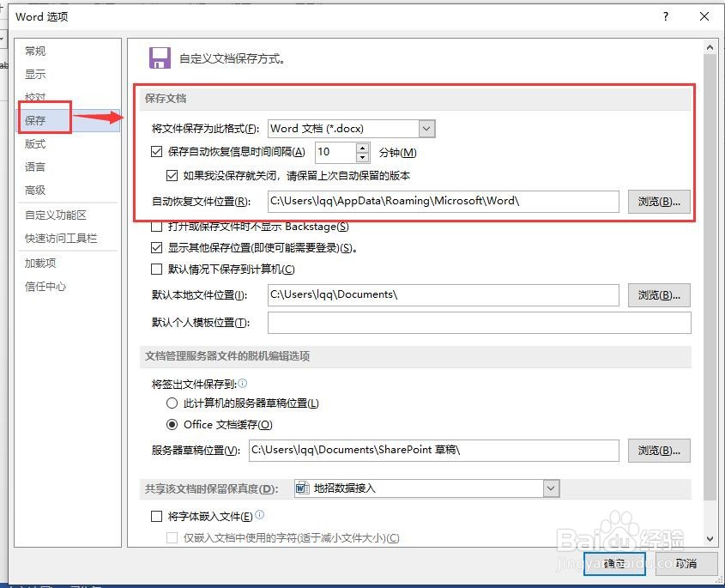Image resolution: width=725 pixels, height=588 pixels.
Task: Click the purple floppy disk save icon
Action: point(160,58)
